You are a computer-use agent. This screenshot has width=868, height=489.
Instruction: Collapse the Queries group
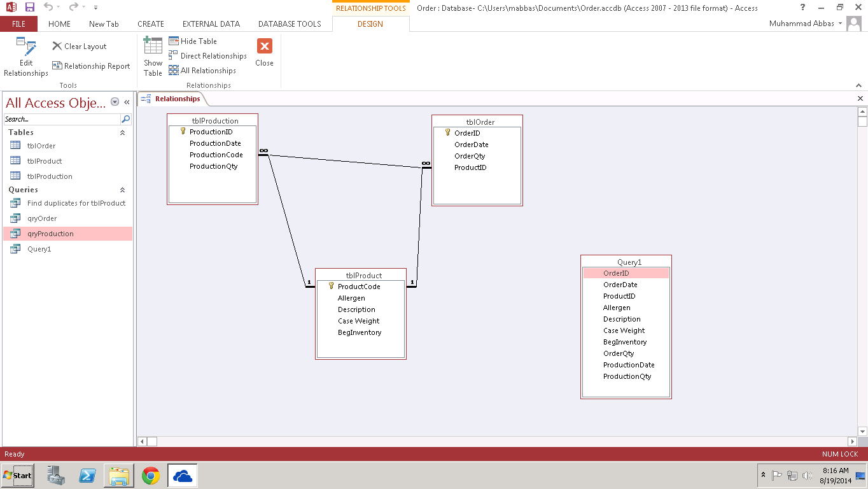click(x=122, y=190)
